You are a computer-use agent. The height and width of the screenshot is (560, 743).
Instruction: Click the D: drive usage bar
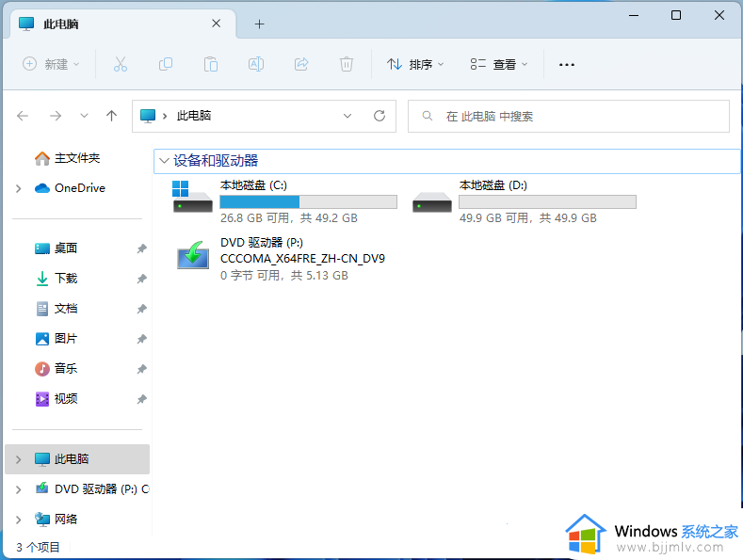click(x=547, y=201)
